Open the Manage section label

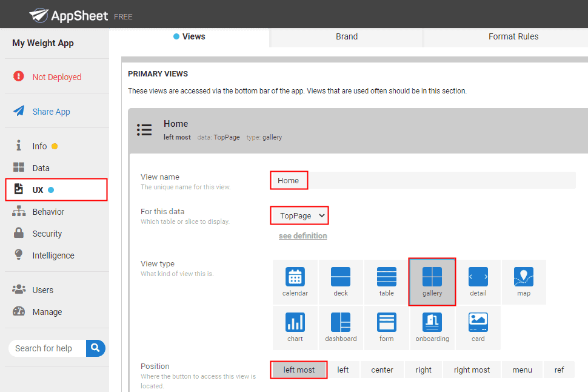coord(47,312)
